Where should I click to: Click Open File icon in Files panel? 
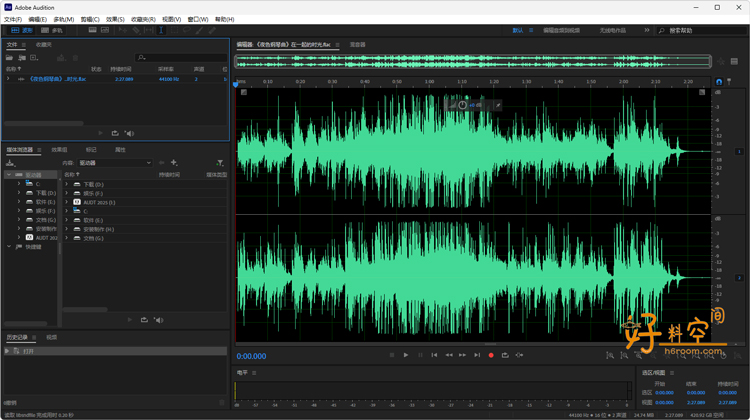pyautogui.click(x=9, y=58)
